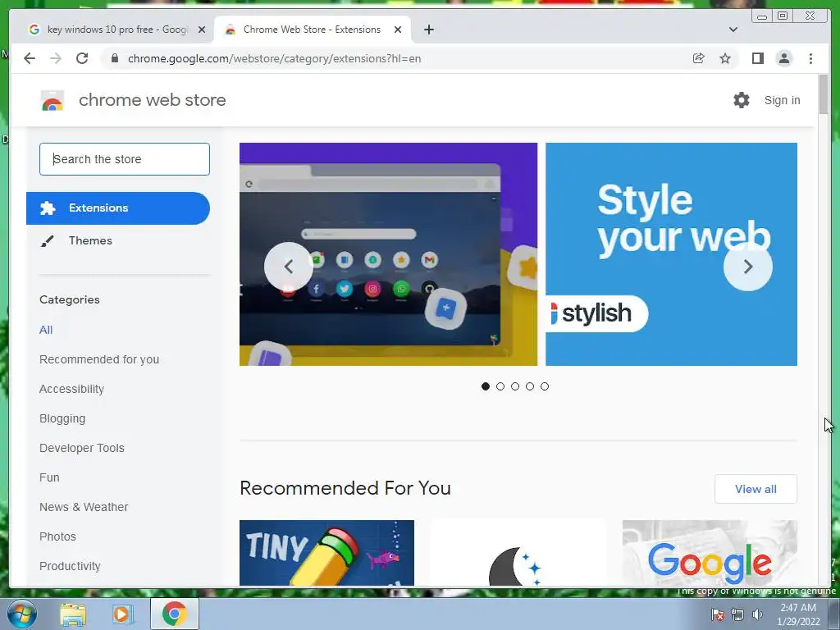Open the Blogging category
The width and height of the screenshot is (840, 630).
click(x=62, y=418)
